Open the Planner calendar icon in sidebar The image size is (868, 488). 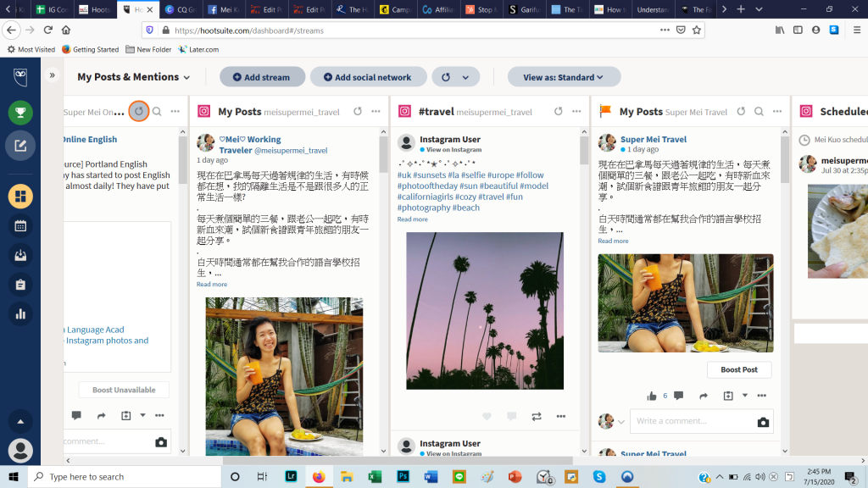click(20, 226)
